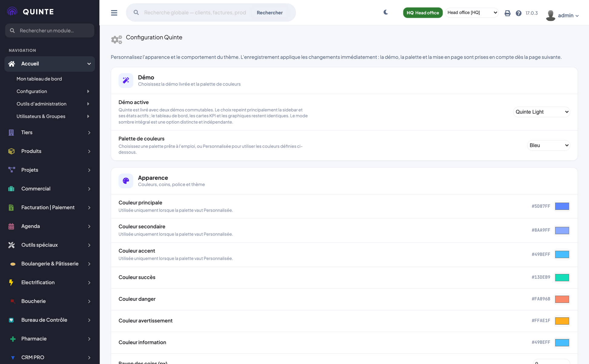The image size is (589, 364).
Task: Open the Couleur accent color swatch
Action: (x=562, y=255)
